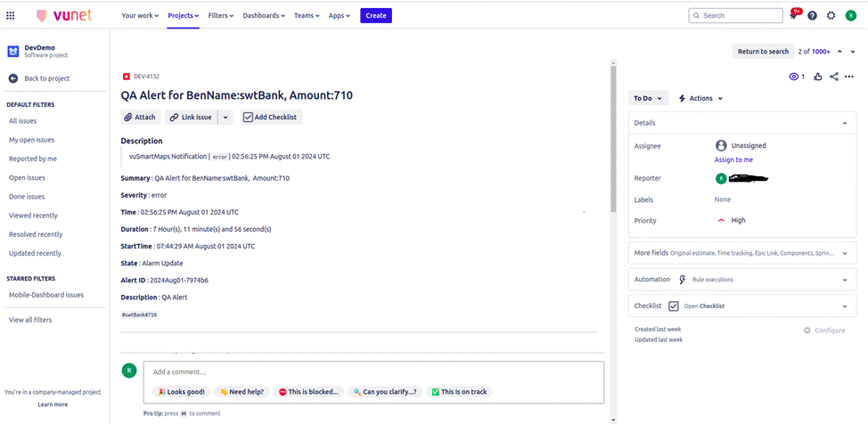
Task: Open the help question mark icon
Action: point(812,15)
